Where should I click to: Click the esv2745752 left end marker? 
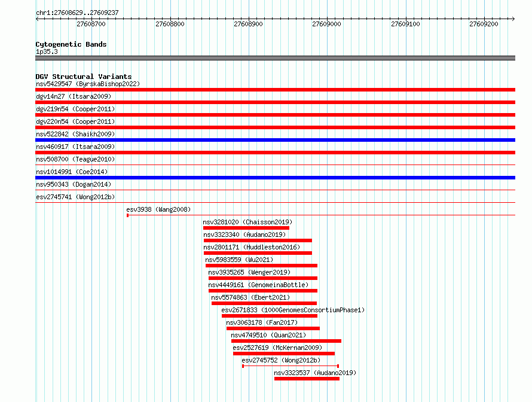[243, 366]
